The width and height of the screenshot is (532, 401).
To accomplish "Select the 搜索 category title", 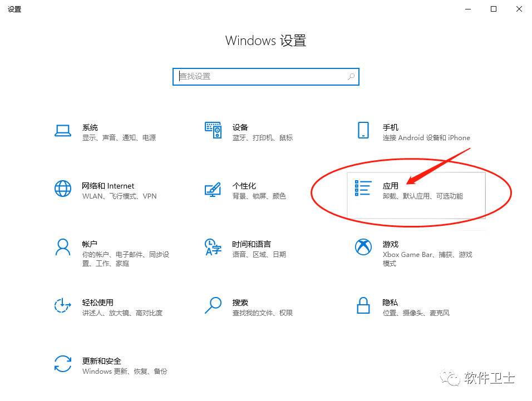I will (240, 303).
